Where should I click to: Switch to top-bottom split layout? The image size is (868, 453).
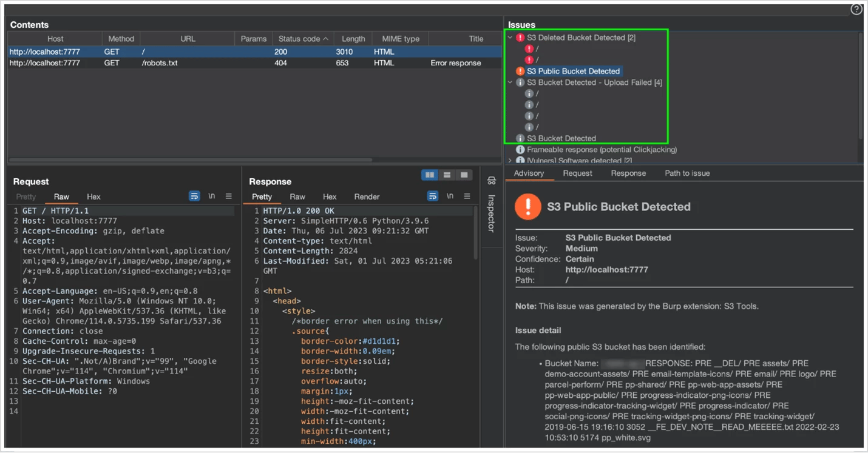click(447, 175)
